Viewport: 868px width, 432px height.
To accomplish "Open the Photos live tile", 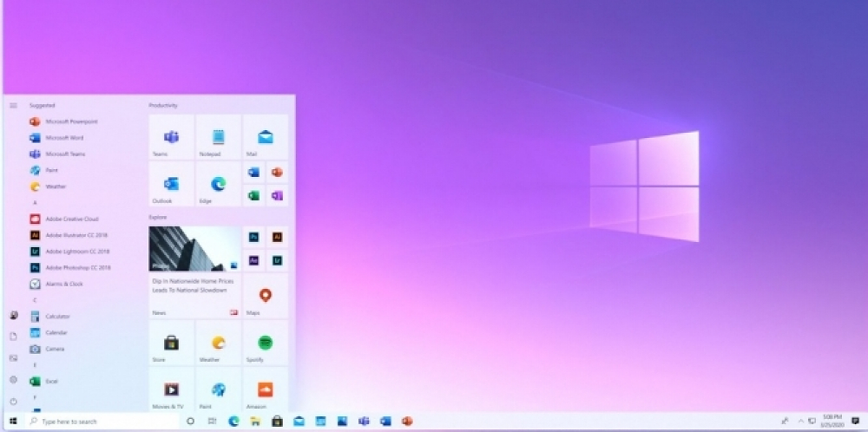I will [194, 249].
